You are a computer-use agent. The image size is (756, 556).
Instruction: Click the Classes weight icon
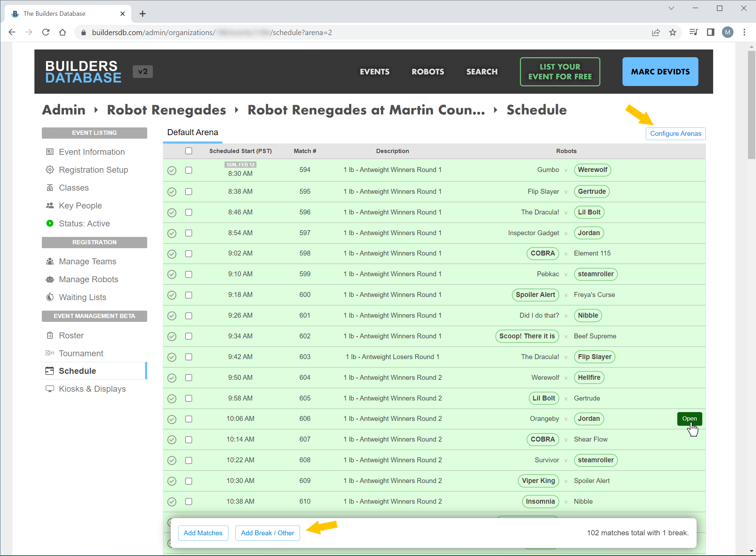50,187
